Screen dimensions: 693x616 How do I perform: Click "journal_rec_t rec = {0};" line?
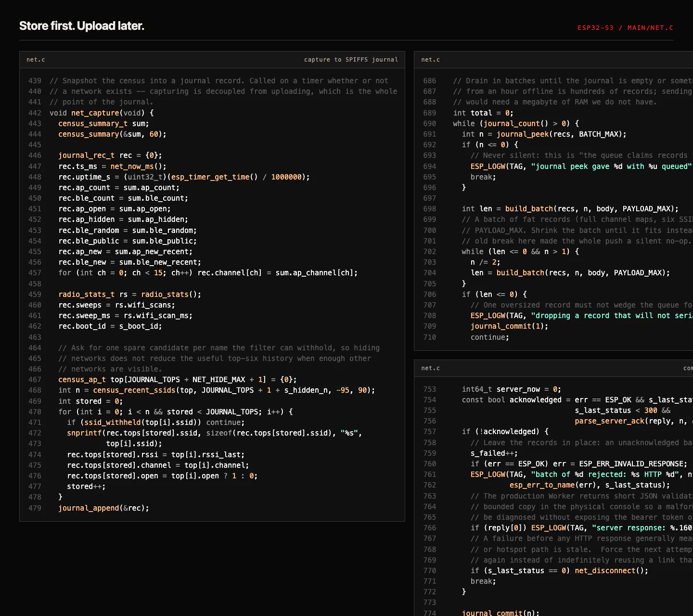click(x=110, y=155)
